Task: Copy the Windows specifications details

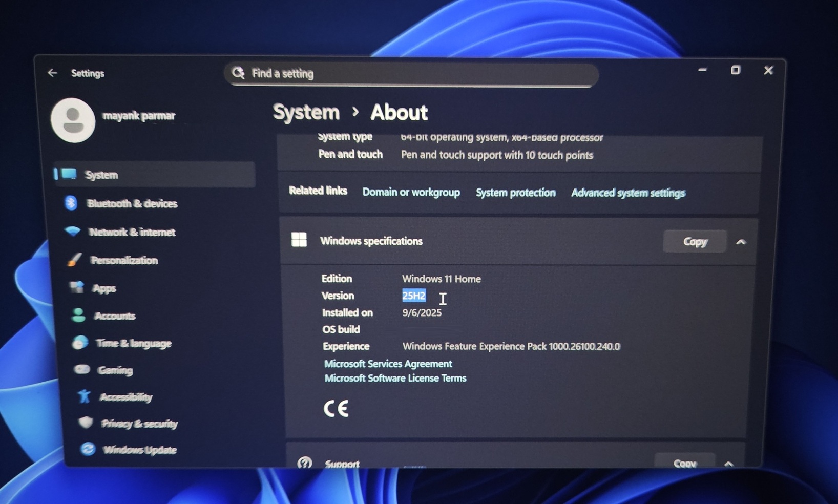Action: coord(695,241)
